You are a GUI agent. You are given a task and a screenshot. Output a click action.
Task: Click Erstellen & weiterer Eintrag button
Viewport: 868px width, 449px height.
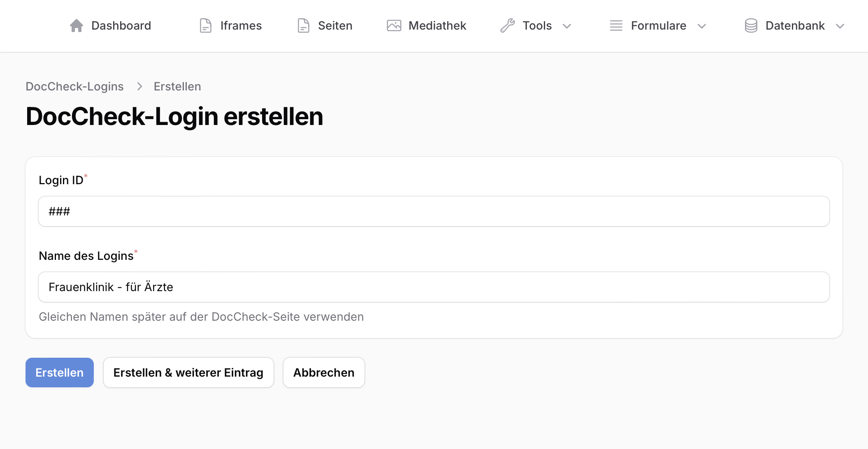[188, 373]
